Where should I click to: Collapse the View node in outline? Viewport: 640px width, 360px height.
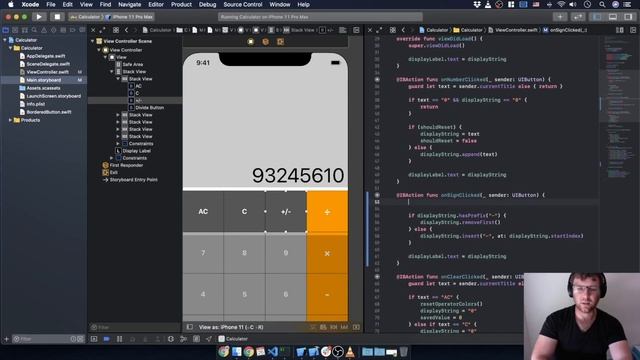[x=106, y=57]
